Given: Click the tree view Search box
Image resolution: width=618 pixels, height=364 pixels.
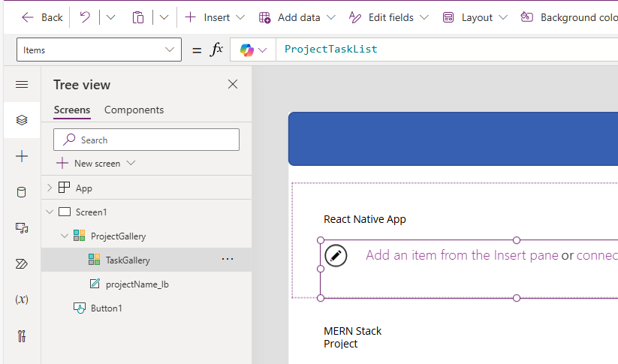Looking at the screenshot, I should pyautogui.click(x=146, y=140).
